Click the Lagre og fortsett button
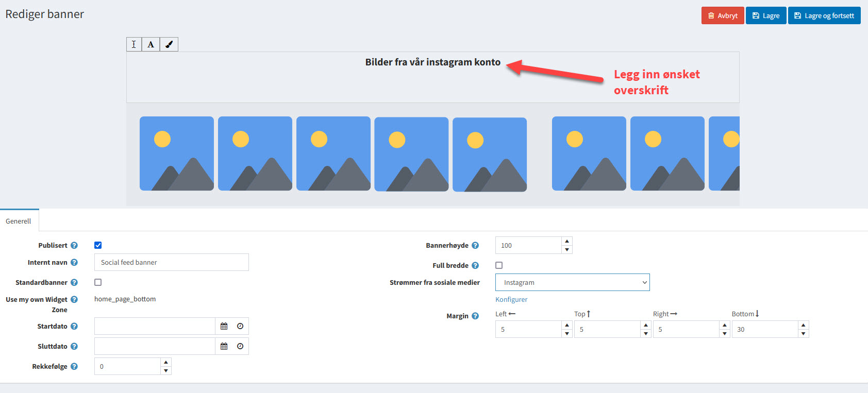The image size is (868, 393). 824,15
